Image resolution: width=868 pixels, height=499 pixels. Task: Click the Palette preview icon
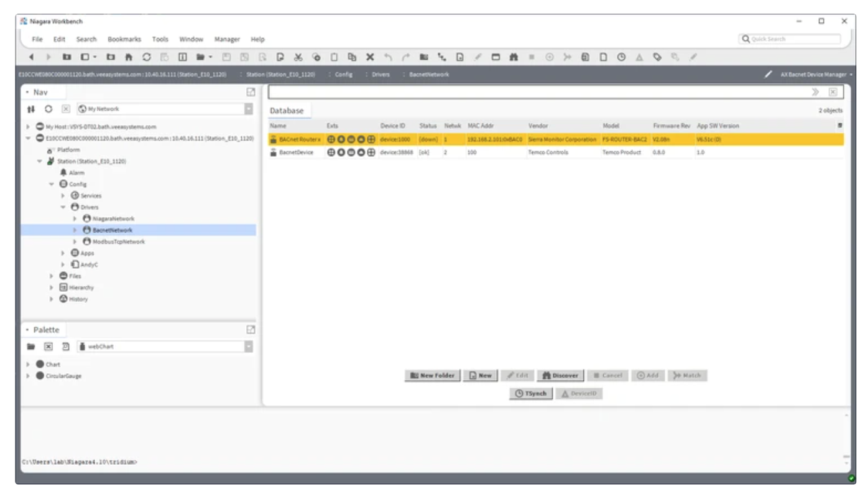click(x=65, y=347)
